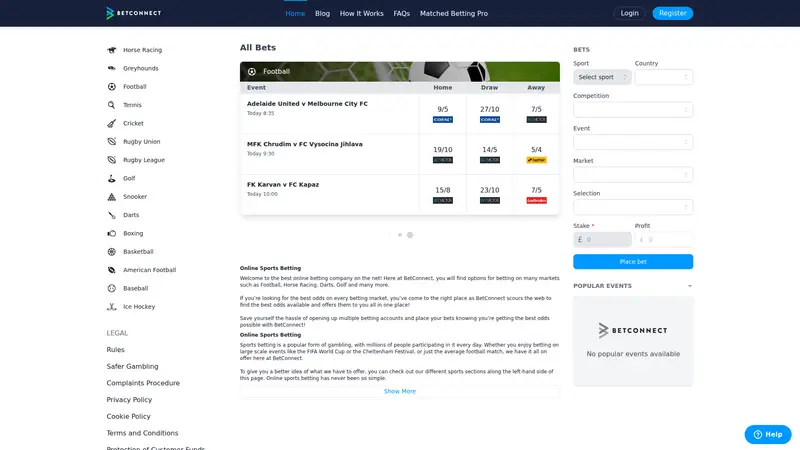This screenshot has height=450, width=800.
Task: Open the Event dropdown in Bets panel
Action: click(x=633, y=142)
